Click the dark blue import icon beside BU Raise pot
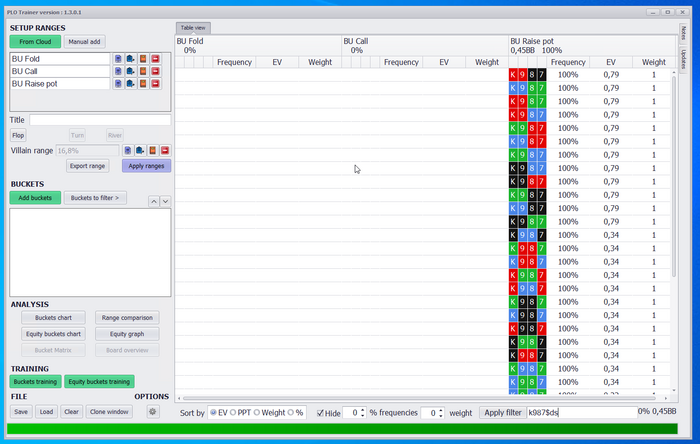700x444 pixels. (x=130, y=83)
